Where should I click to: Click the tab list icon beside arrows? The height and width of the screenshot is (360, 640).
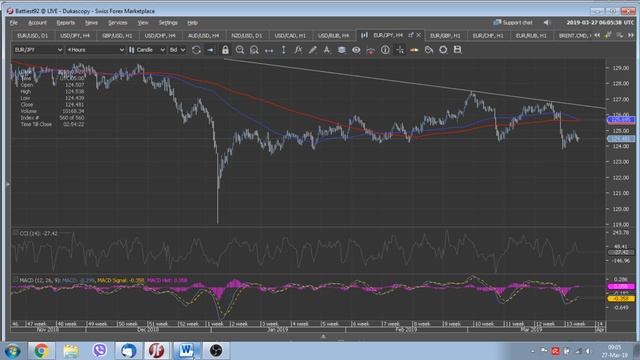(x=620, y=36)
